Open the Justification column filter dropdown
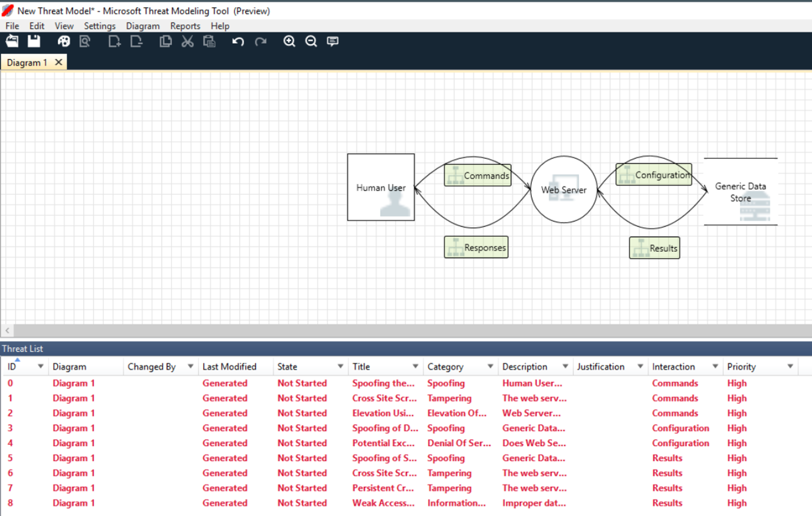The image size is (812, 516). point(640,366)
